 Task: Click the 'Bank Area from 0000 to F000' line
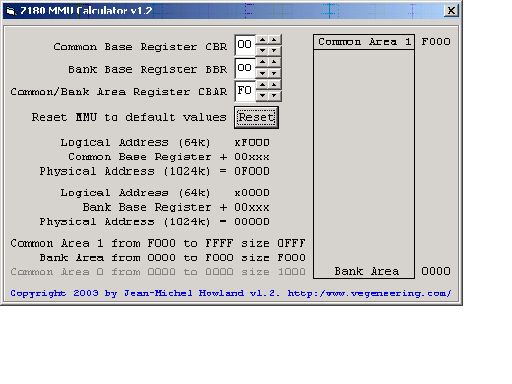pos(172,258)
